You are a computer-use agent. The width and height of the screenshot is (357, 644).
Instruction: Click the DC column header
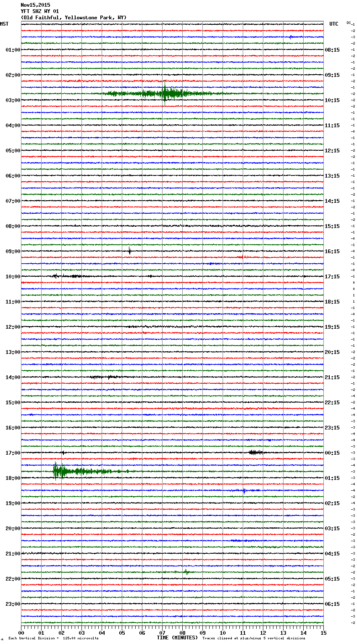pyautogui.click(x=349, y=23)
